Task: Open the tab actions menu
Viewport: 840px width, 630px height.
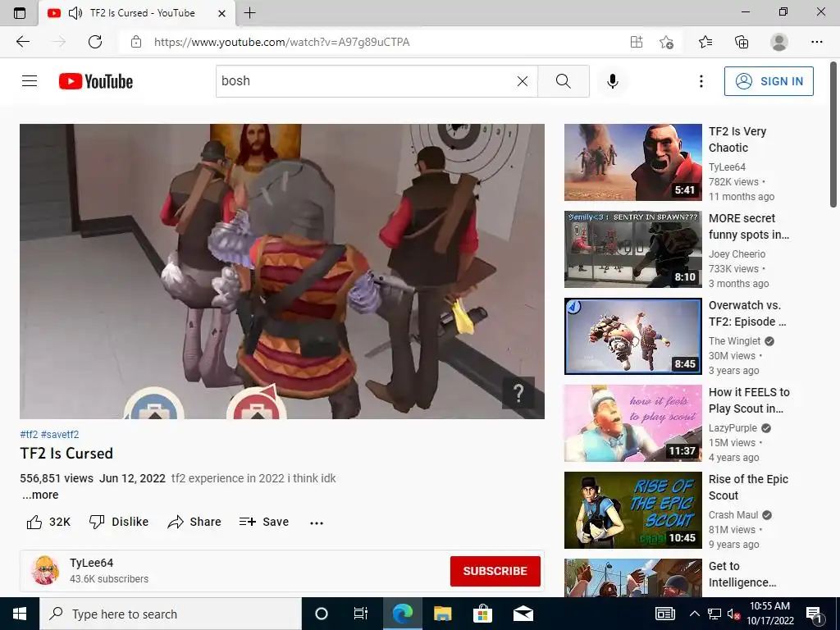Action: pos(20,13)
